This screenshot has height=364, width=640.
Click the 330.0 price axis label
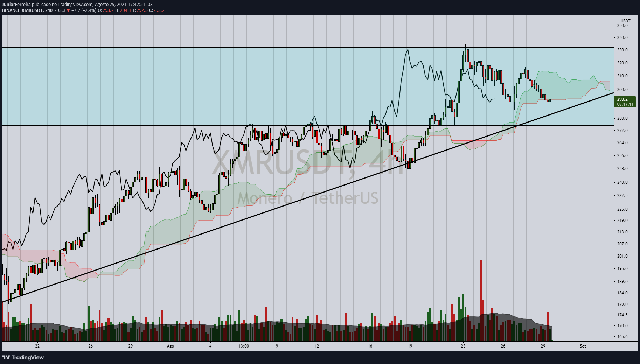(622, 50)
